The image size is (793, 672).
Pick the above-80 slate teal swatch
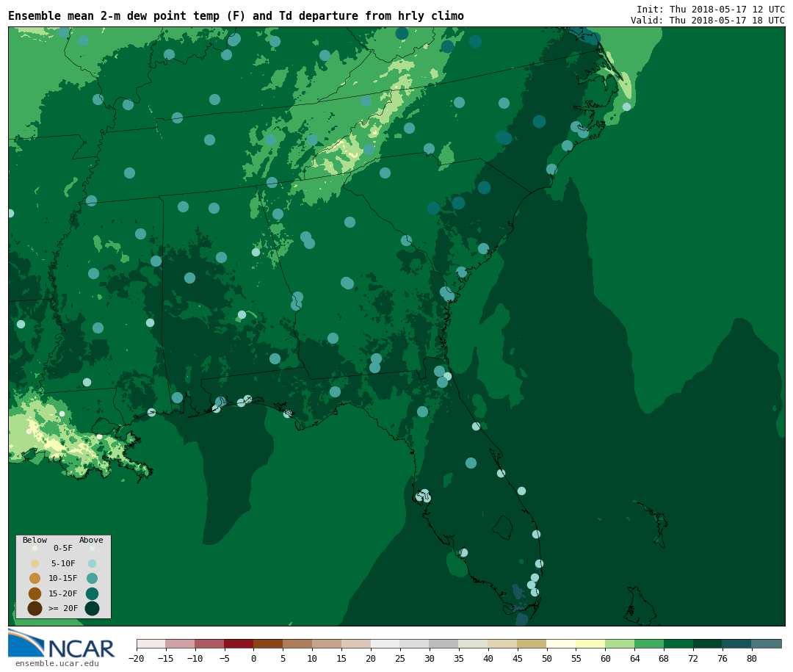pos(767,643)
